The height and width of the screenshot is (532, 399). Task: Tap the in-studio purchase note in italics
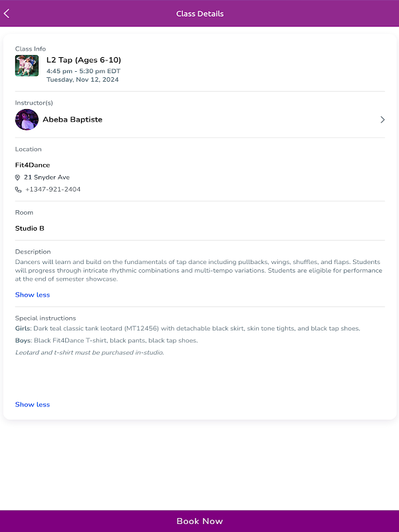click(x=89, y=352)
